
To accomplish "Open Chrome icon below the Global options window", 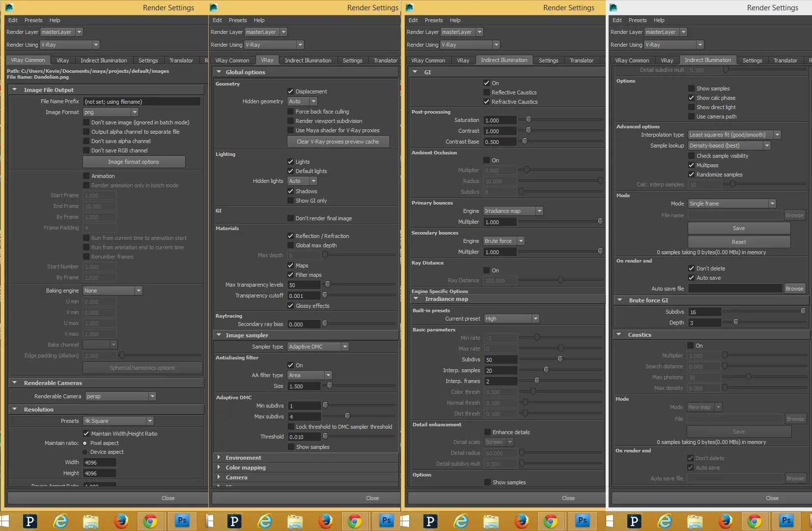I will pyautogui.click(x=355, y=521).
